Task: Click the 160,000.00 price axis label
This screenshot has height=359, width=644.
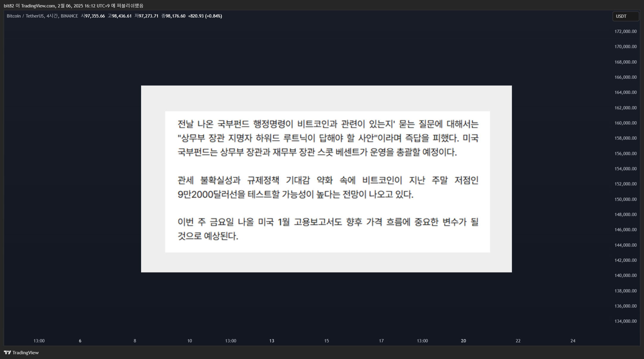Action: tap(626, 123)
